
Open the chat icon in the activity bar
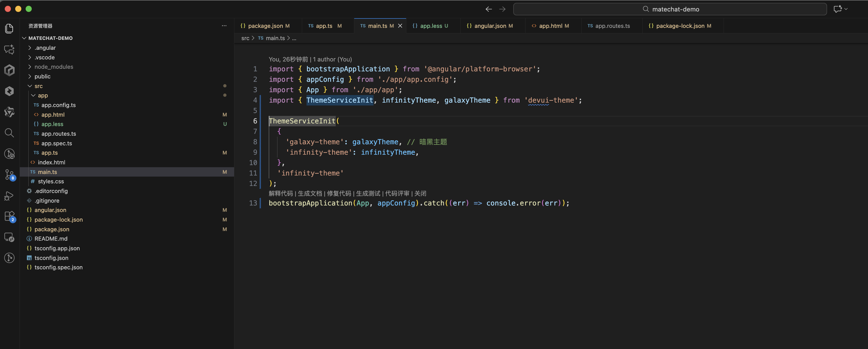pyautogui.click(x=9, y=49)
